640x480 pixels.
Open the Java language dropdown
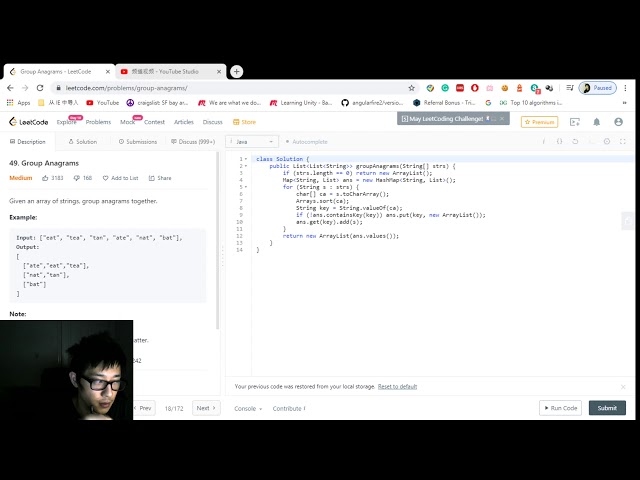252,142
